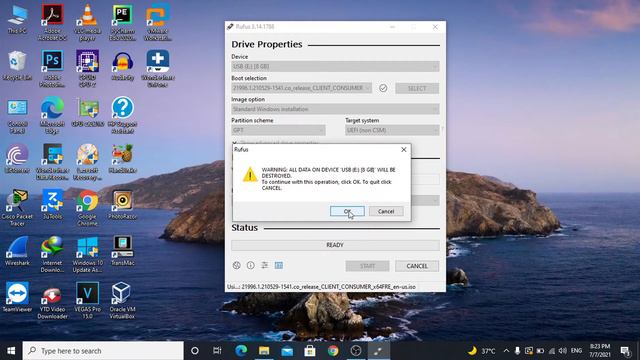Open TeamViewer desktop shortcut
The image size is (640, 360).
[x=17, y=298]
